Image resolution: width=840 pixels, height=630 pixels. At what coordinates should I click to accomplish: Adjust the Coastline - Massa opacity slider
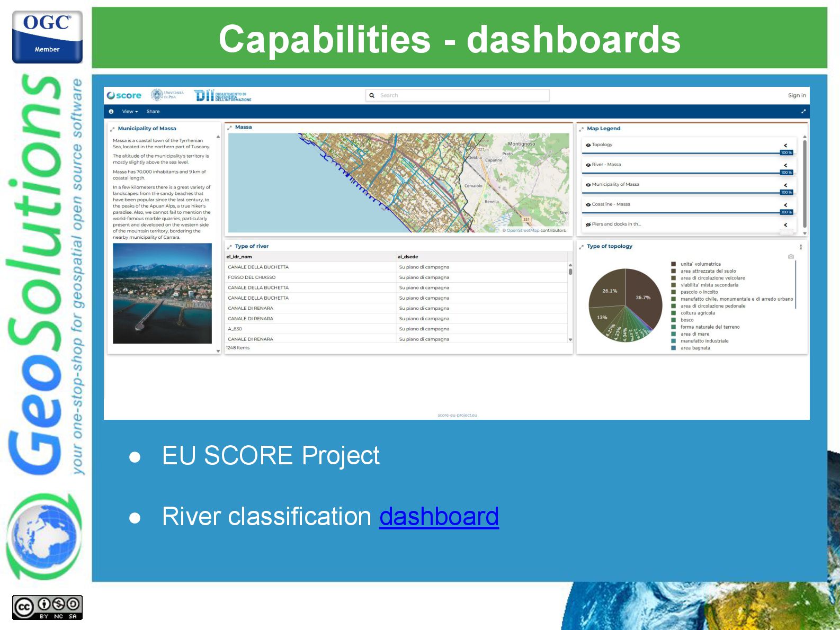point(689,212)
